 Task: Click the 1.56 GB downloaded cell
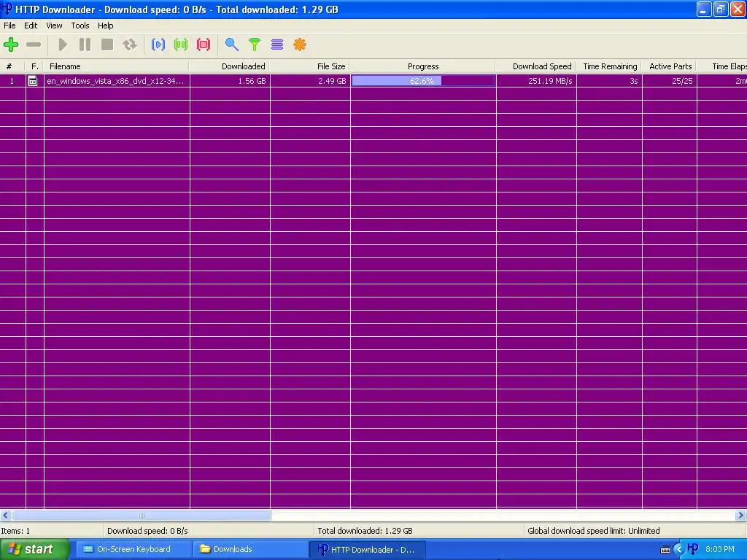click(x=230, y=81)
